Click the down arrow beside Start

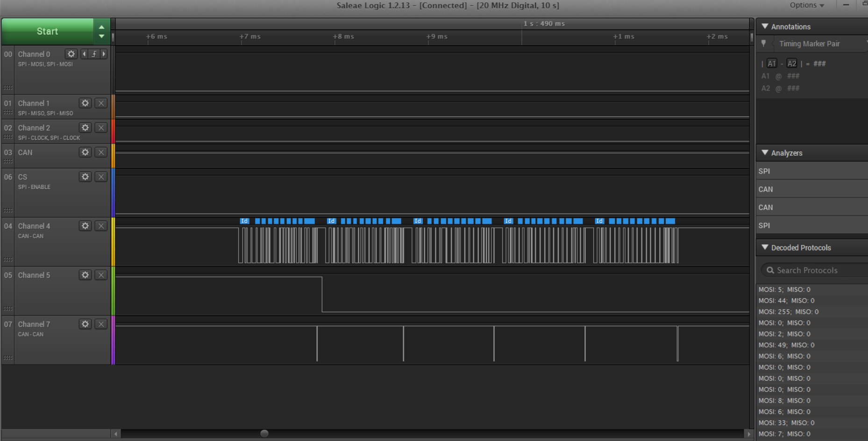pos(101,36)
